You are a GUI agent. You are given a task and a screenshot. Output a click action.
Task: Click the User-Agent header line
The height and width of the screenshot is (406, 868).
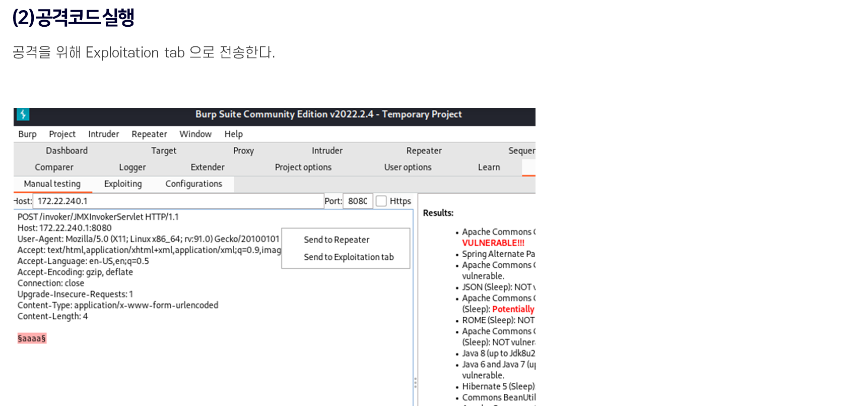(148, 239)
